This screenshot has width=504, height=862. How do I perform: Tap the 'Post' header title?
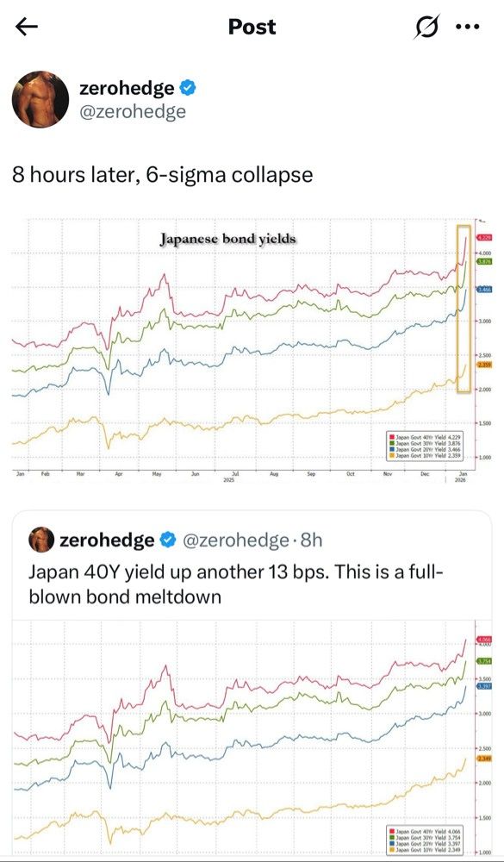252,27
